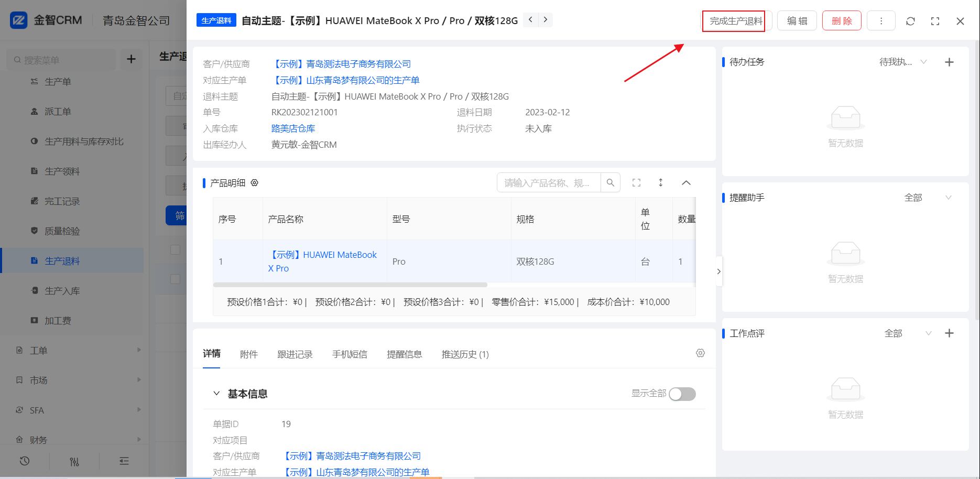Click the table horizontal scrollbar

[350, 285]
